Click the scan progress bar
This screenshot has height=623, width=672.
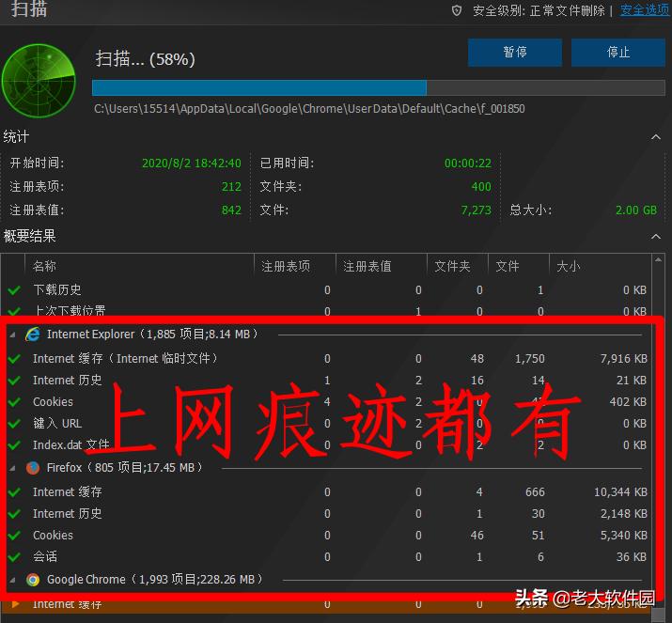point(379,87)
